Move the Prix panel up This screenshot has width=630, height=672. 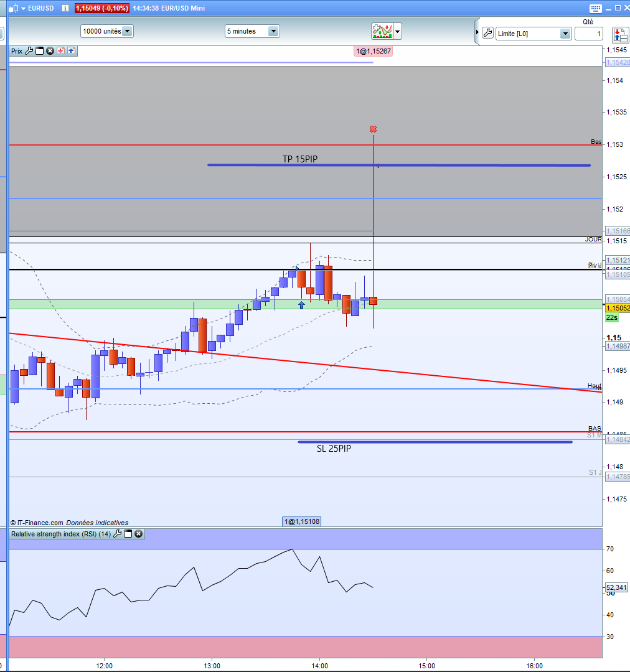tap(71, 51)
